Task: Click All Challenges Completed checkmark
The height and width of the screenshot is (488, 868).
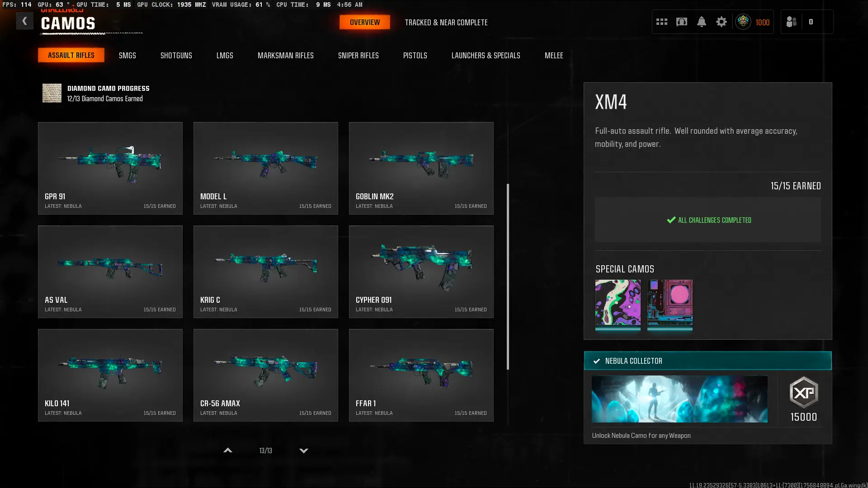Action: 671,220
